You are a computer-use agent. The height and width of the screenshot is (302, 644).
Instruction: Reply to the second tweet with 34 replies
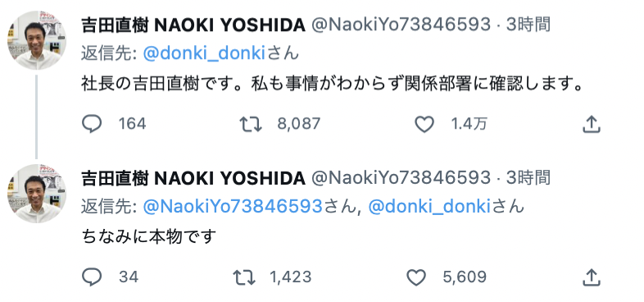pos(92,277)
